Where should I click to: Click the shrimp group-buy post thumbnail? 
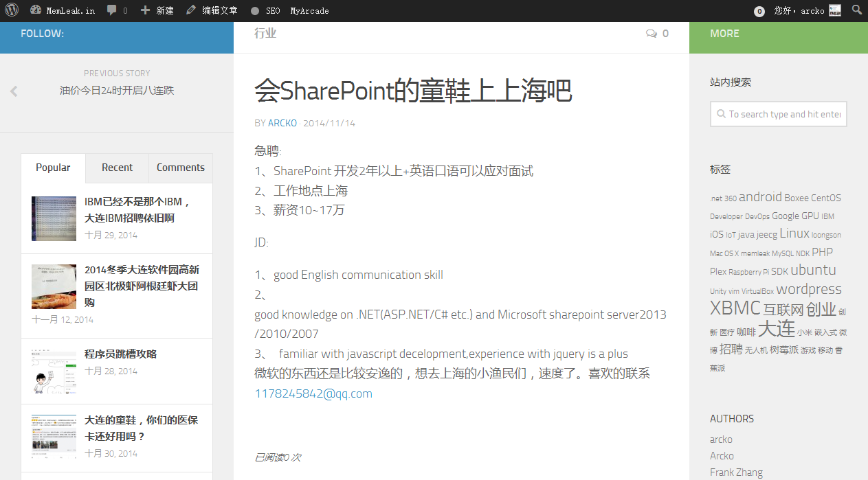54,286
